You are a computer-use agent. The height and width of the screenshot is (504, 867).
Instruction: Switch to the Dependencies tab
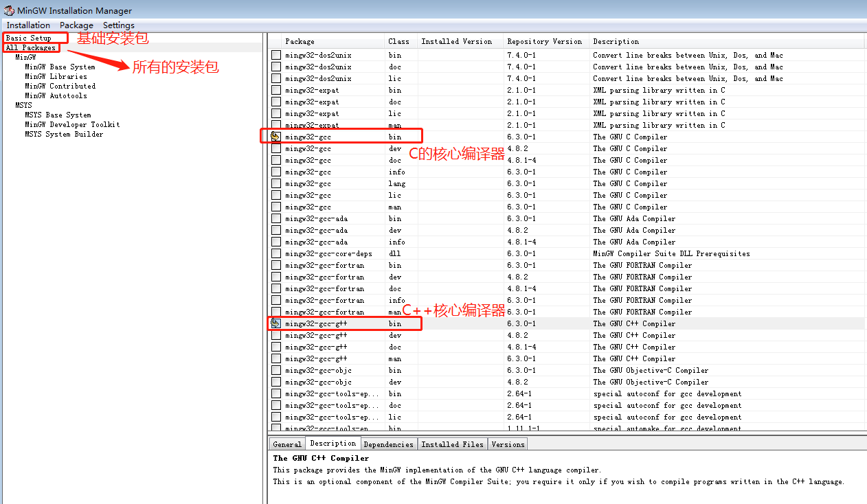[x=388, y=444]
